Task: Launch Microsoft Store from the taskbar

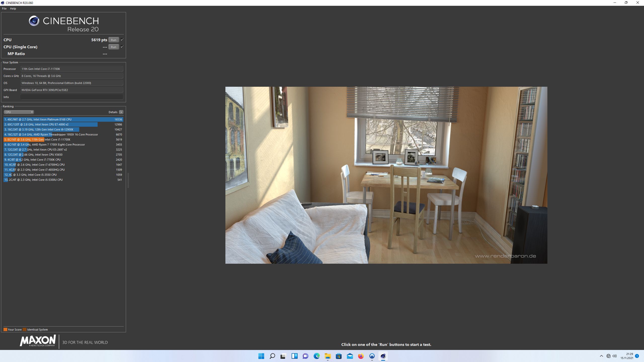Action: tap(338, 356)
